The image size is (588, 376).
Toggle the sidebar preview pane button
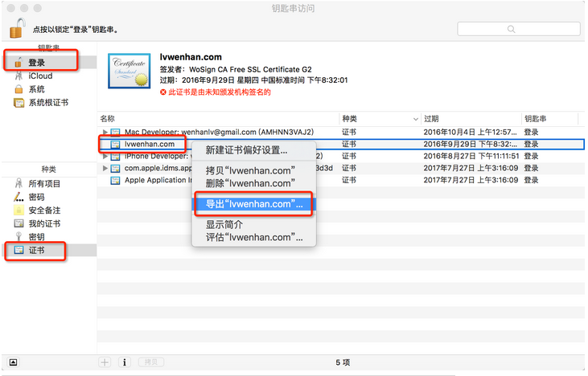tap(13, 362)
